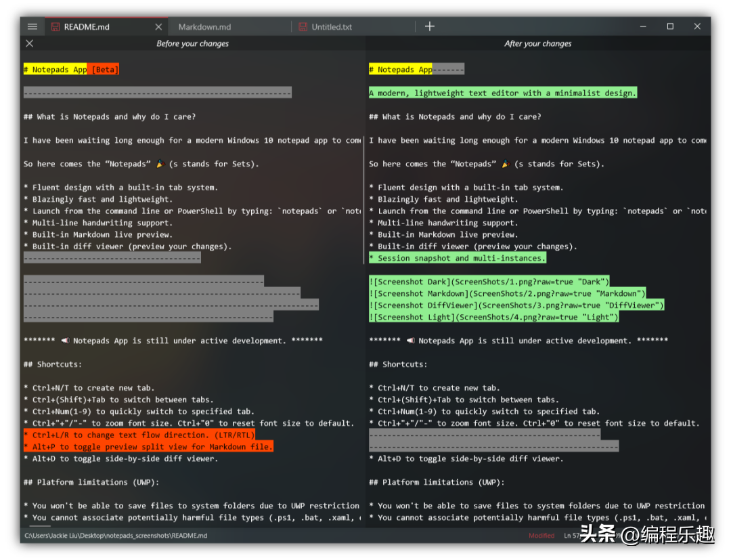Click the Ln 57 position indicator

click(571, 536)
